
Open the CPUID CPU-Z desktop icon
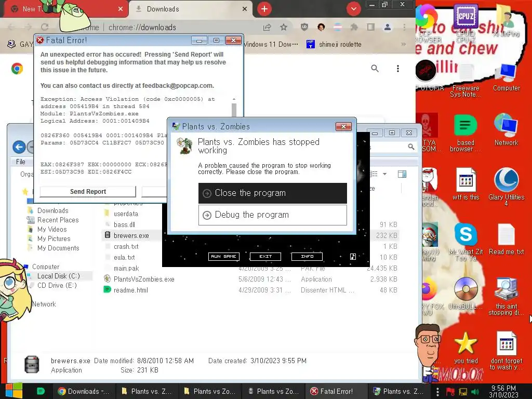465,23
